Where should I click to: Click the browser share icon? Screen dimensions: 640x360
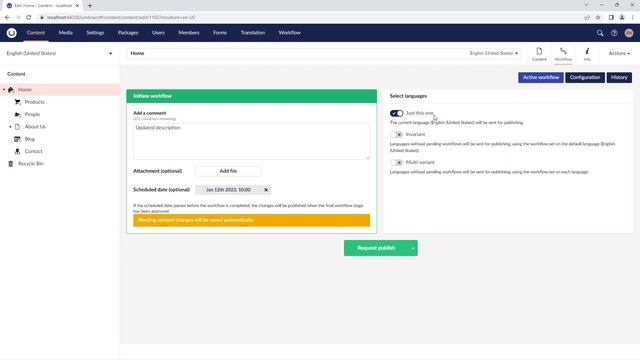tap(587, 18)
